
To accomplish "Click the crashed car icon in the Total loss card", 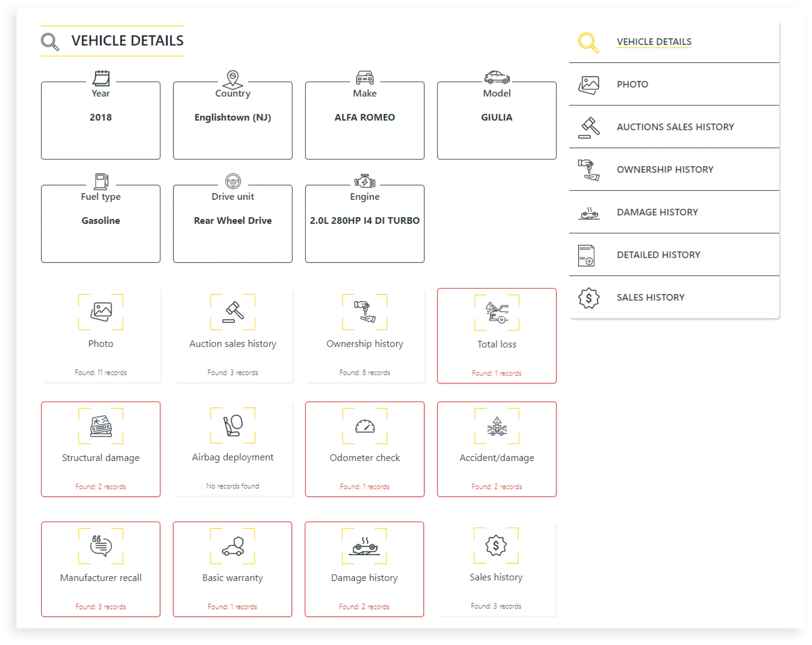I will coord(497,312).
